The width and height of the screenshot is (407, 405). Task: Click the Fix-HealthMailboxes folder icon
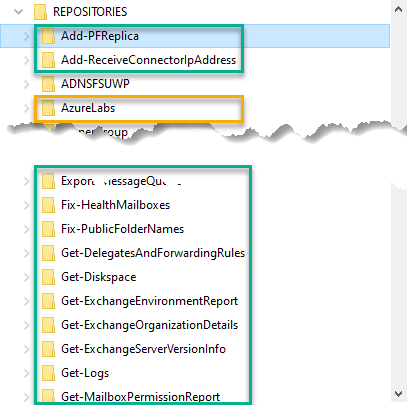(x=48, y=205)
